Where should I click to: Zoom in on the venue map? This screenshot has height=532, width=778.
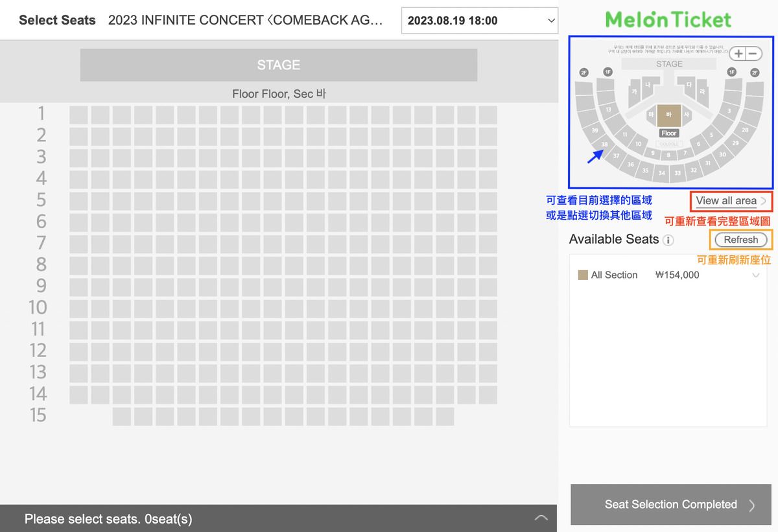(x=738, y=54)
